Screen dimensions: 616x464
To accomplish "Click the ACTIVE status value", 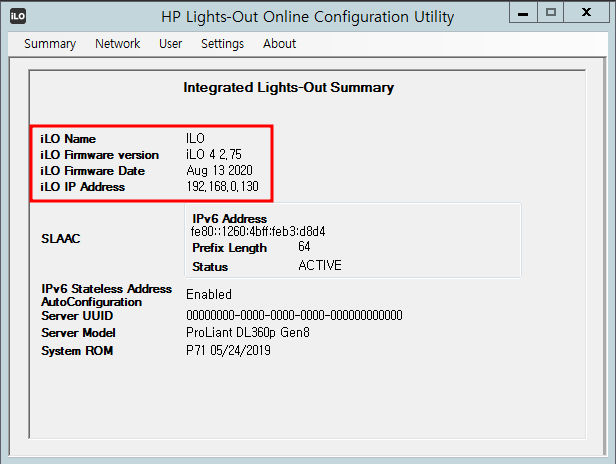I will point(320,266).
